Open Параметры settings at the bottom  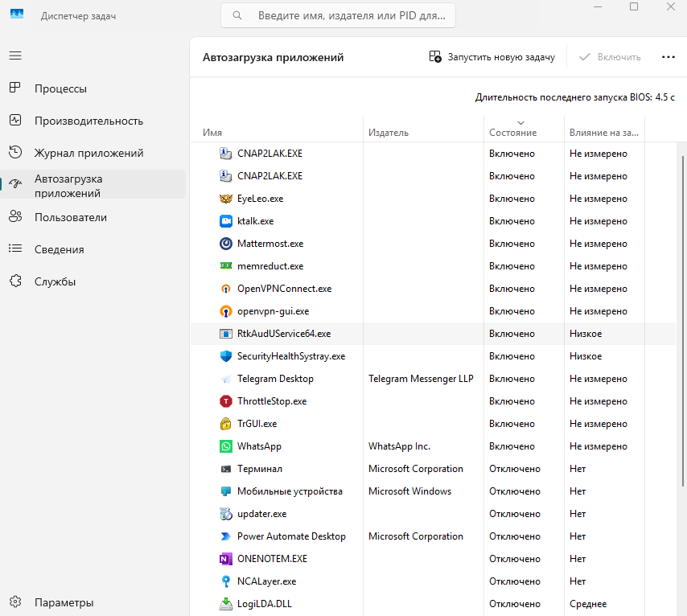[x=64, y=602]
